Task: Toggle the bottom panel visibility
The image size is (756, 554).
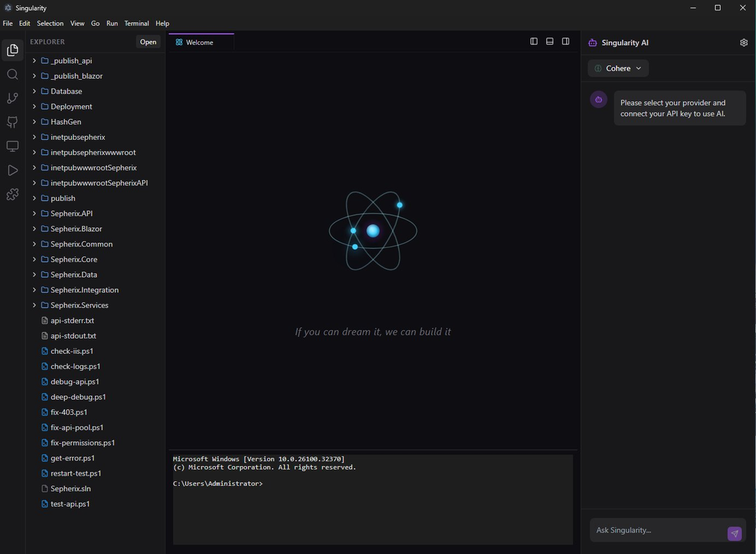Action: click(550, 41)
